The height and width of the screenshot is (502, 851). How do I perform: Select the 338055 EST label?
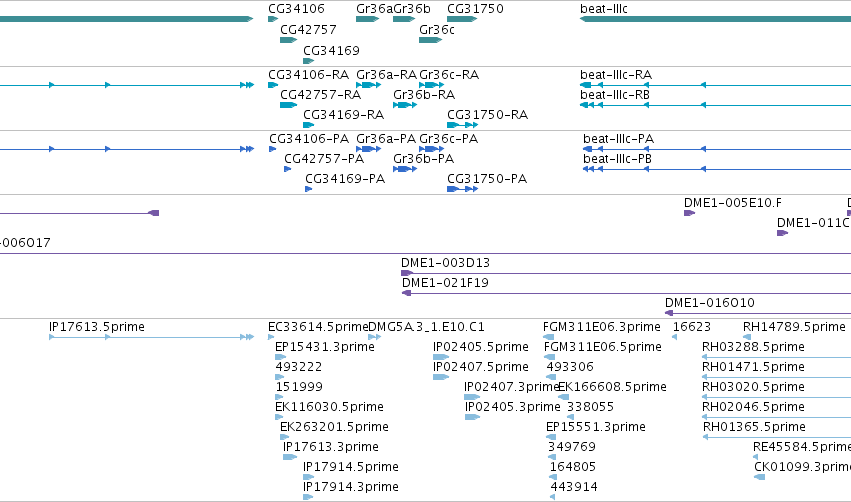(x=590, y=407)
